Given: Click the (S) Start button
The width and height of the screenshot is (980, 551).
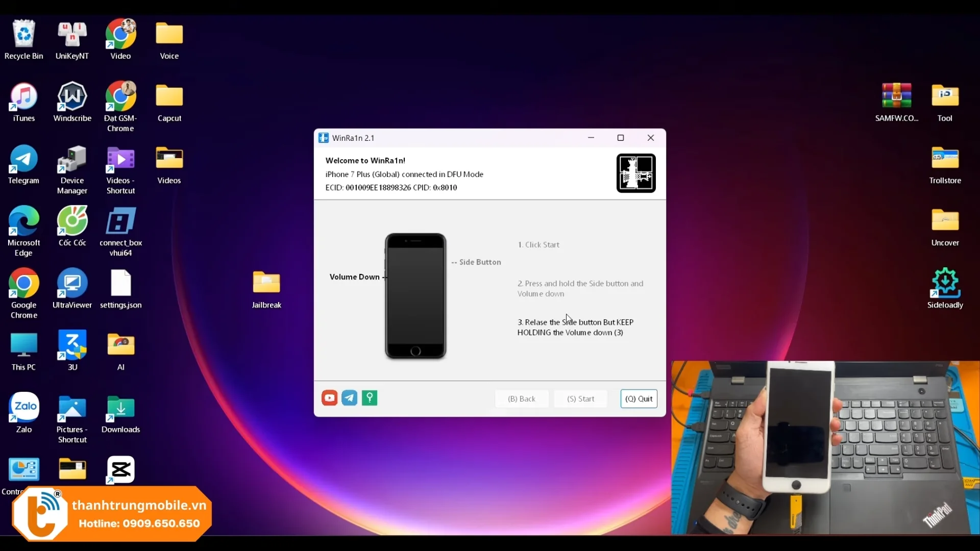Looking at the screenshot, I should (581, 399).
